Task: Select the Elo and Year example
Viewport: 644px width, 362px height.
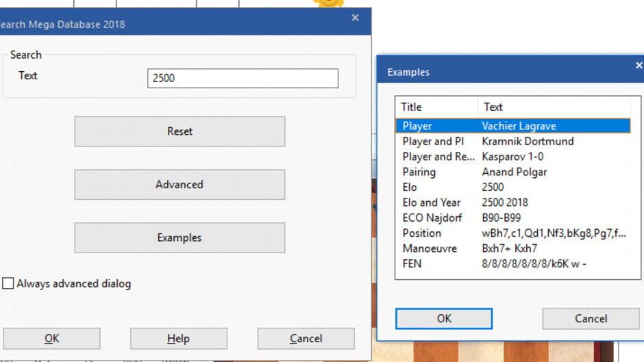Action: (513, 203)
